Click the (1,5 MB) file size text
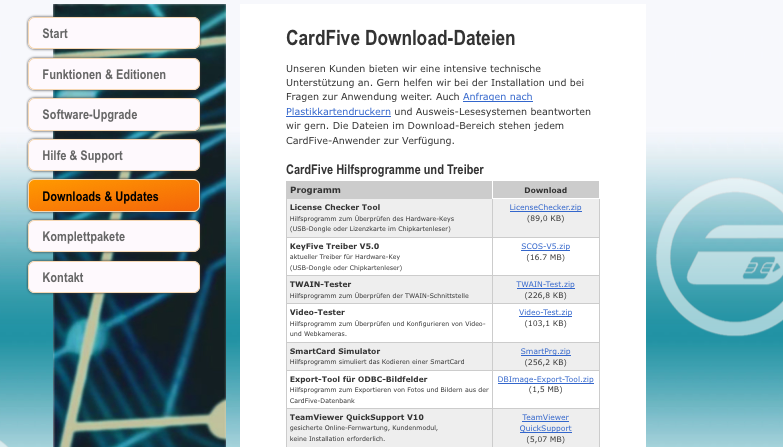 [545, 389]
